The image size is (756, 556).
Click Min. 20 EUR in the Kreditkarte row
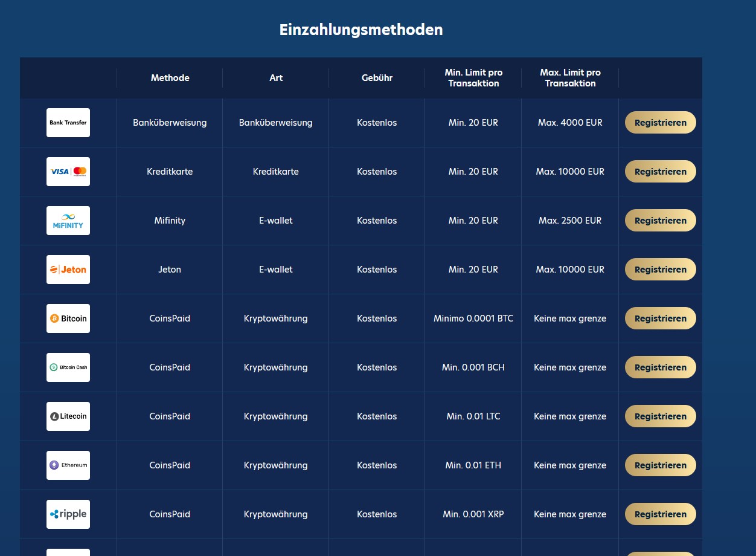473,172
